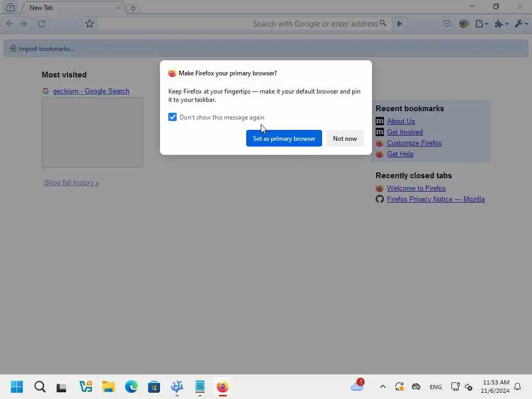532x399 pixels.
Task: Close the New Tab tab
Action: pos(118,8)
